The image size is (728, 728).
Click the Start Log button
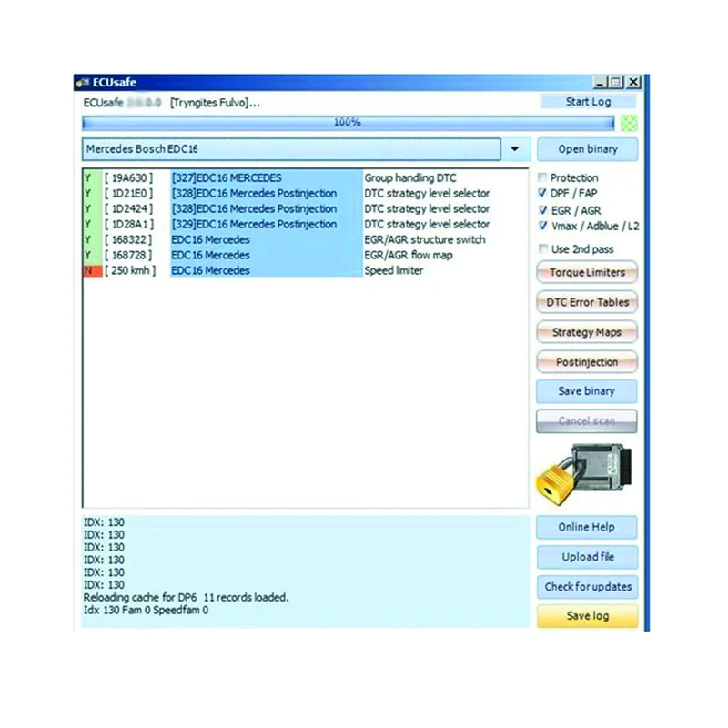(x=588, y=102)
